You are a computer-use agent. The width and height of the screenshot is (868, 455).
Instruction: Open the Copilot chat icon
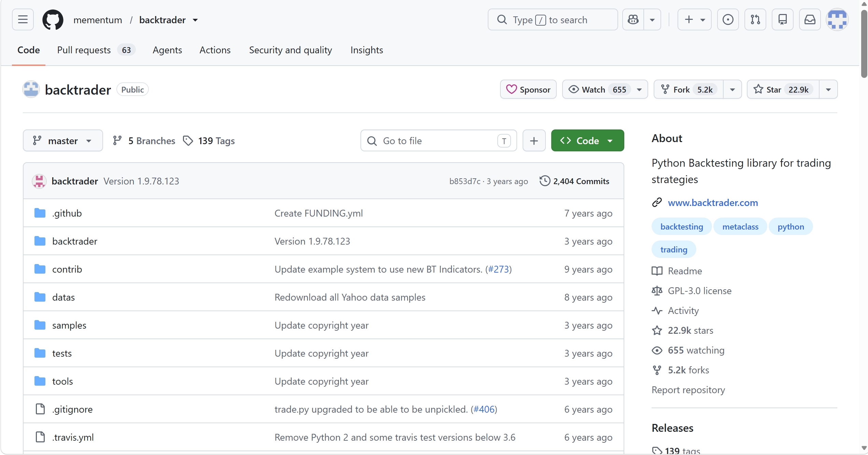pyautogui.click(x=633, y=19)
